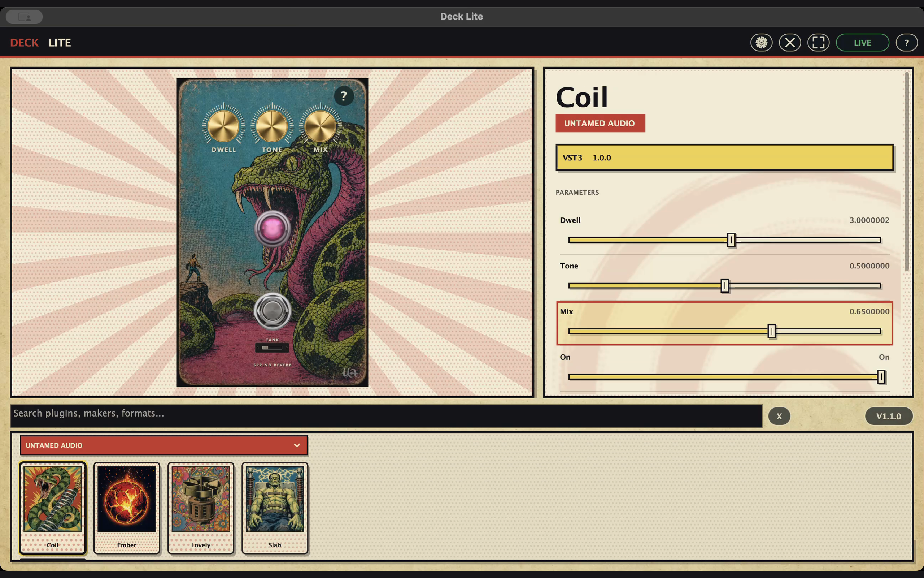Clear search with the X button

click(x=779, y=416)
